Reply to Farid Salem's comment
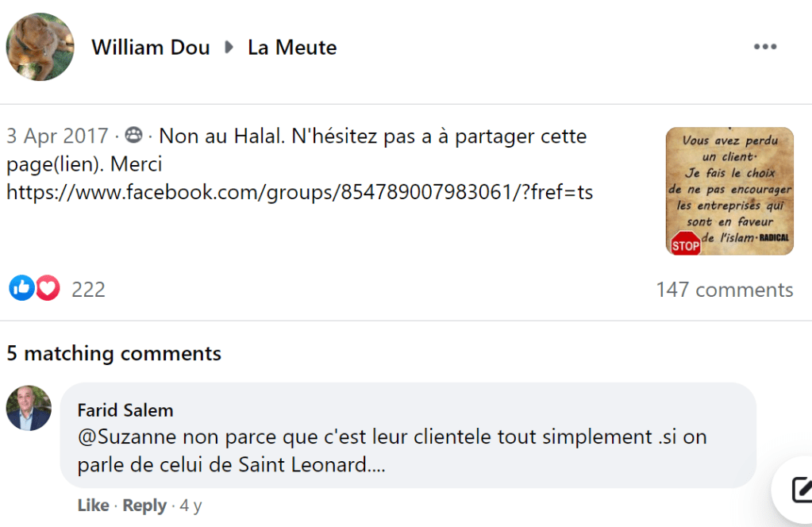 pyautogui.click(x=144, y=506)
